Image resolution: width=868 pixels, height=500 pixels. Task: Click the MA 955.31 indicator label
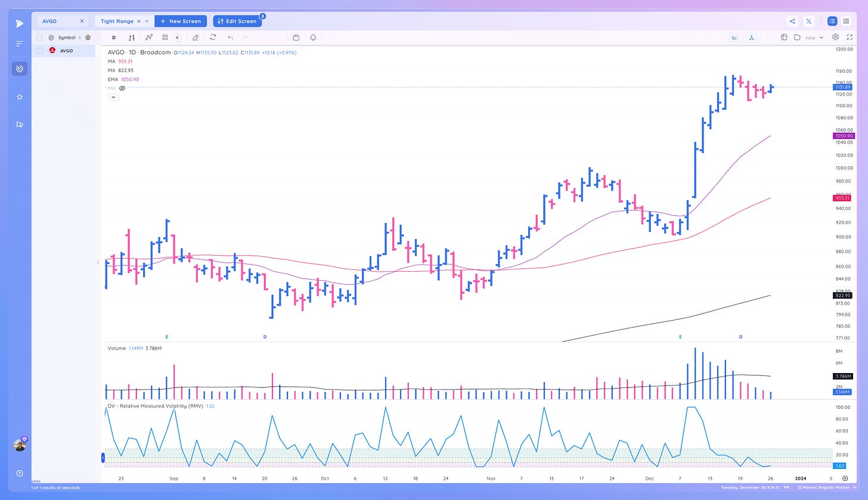point(120,61)
